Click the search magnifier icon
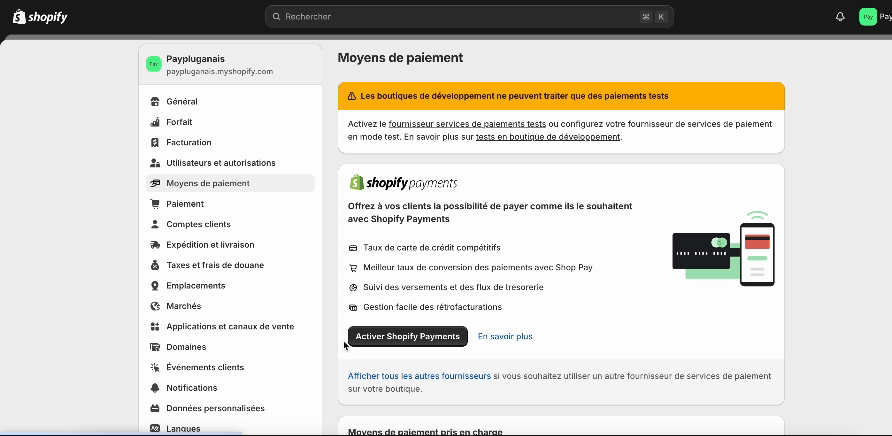The image size is (892, 436). pos(276,17)
